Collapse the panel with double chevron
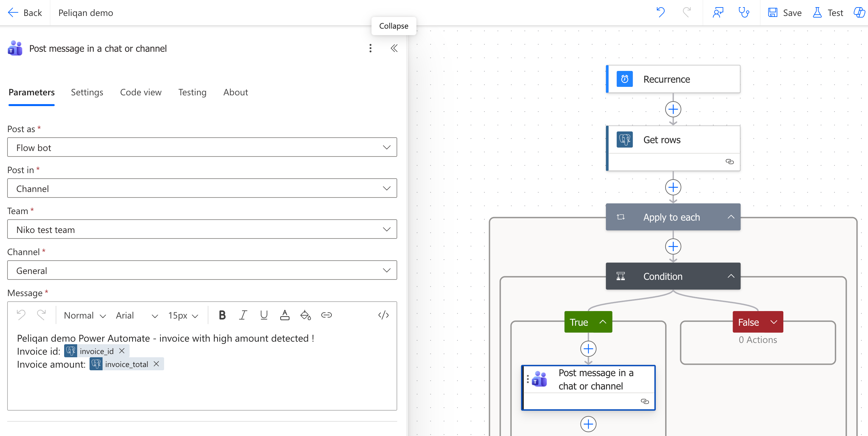 click(394, 48)
